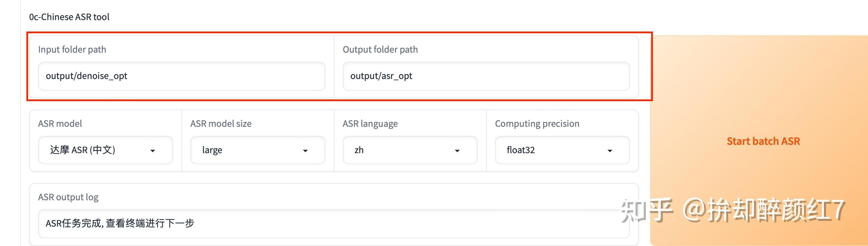Click the 'ASR language' label

(x=370, y=124)
